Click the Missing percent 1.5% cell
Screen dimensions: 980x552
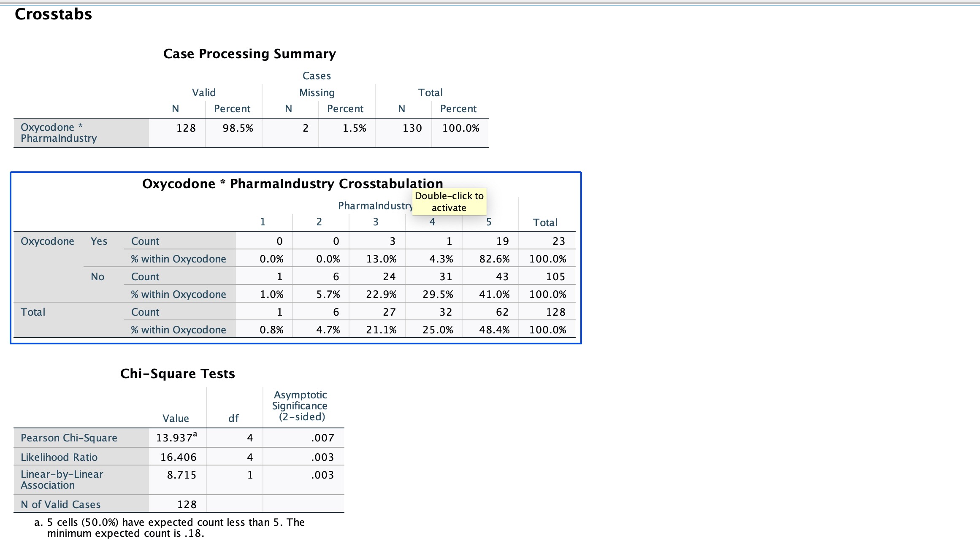[x=354, y=128]
